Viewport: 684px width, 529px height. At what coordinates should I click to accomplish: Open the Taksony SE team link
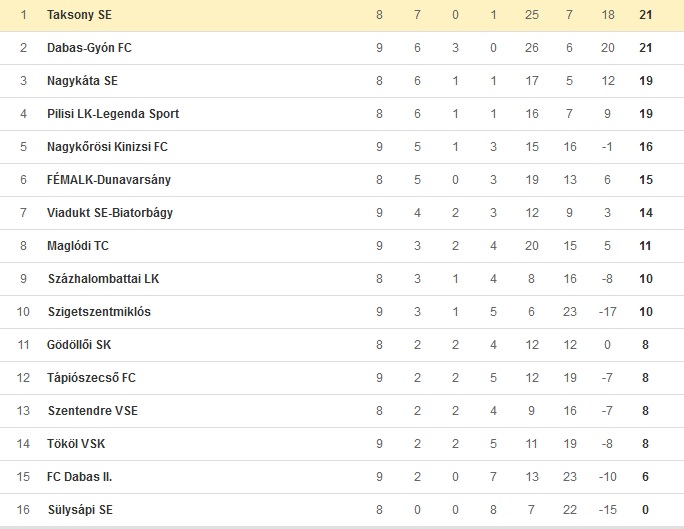point(79,15)
